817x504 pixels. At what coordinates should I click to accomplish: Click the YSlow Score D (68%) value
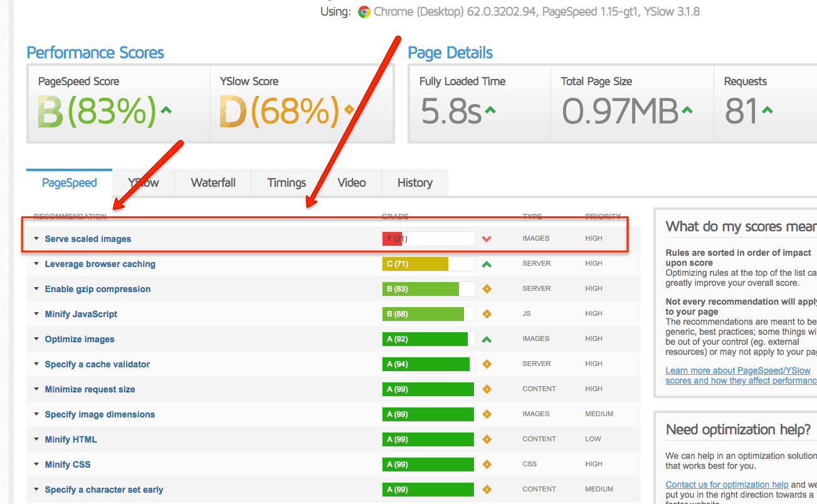click(x=280, y=111)
